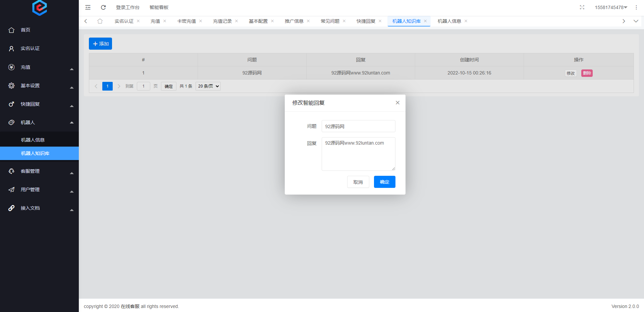Click 取消 to cancel the edit
Image resolution: width=644 pixels, height=312 pixels.
pyautogui.click(x=358, y=182)
